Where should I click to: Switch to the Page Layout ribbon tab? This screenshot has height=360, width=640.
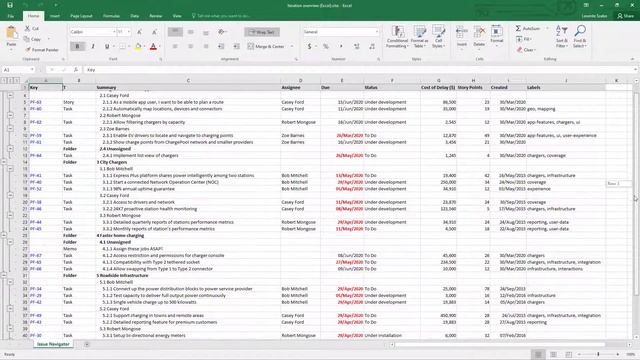pyautogui.click(x=81, y=16)
